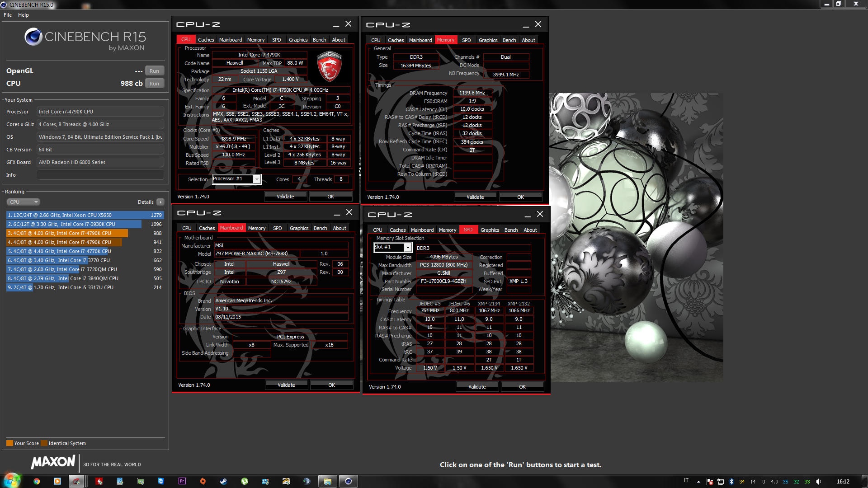Click OK in top-right Memory CPU-Z
Viewport: 868px width, 488px height.
point(520,197)
